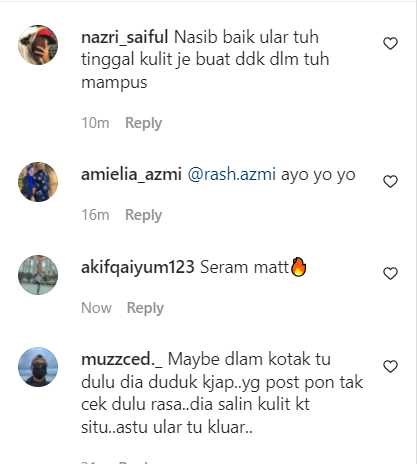This screenshot has width=417, height=464.
Task: Click the 10m timestamp on nazri_saiful's comment
Action: click(x=95, y=123)
